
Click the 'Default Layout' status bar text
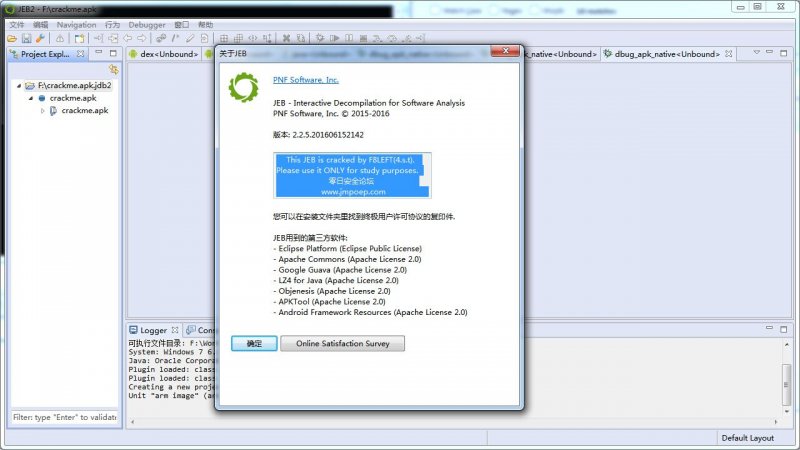point(747,438)
